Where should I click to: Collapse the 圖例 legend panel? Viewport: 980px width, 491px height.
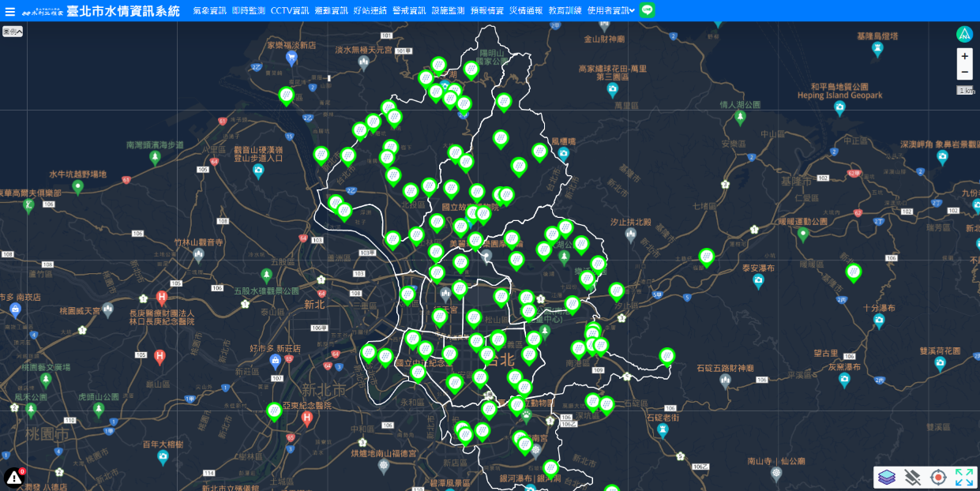point(13,32)
